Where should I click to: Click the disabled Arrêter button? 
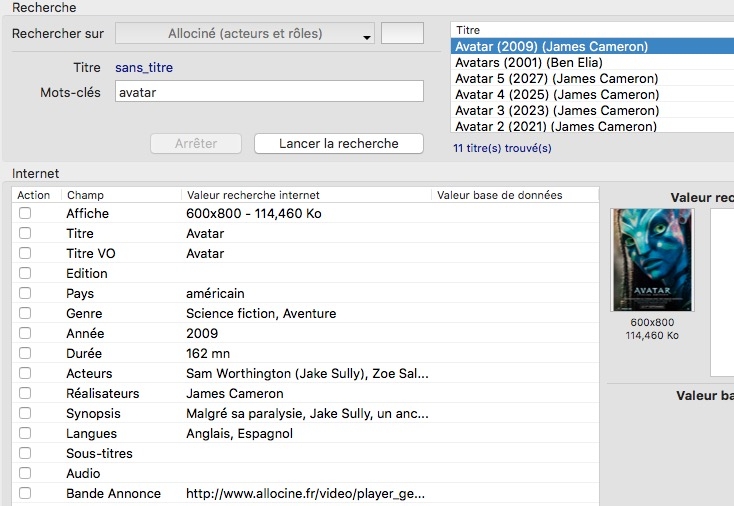pyautogui.click(x=196, y=143)
